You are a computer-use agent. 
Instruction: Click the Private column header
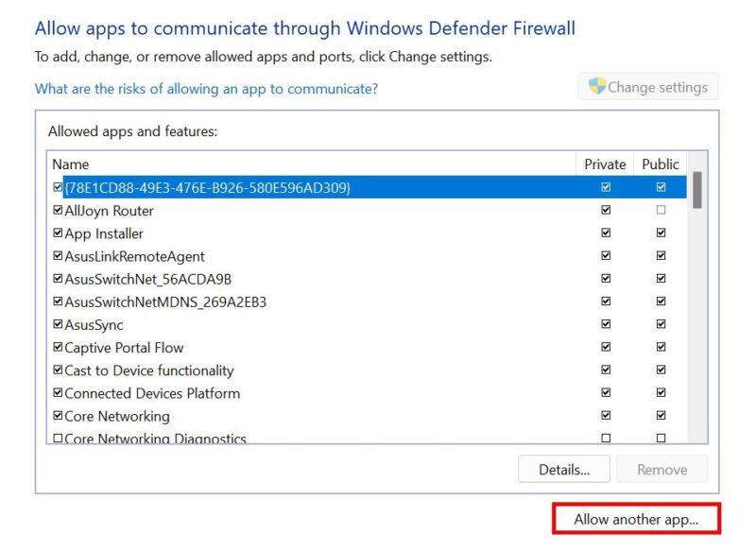pos(604,164)
